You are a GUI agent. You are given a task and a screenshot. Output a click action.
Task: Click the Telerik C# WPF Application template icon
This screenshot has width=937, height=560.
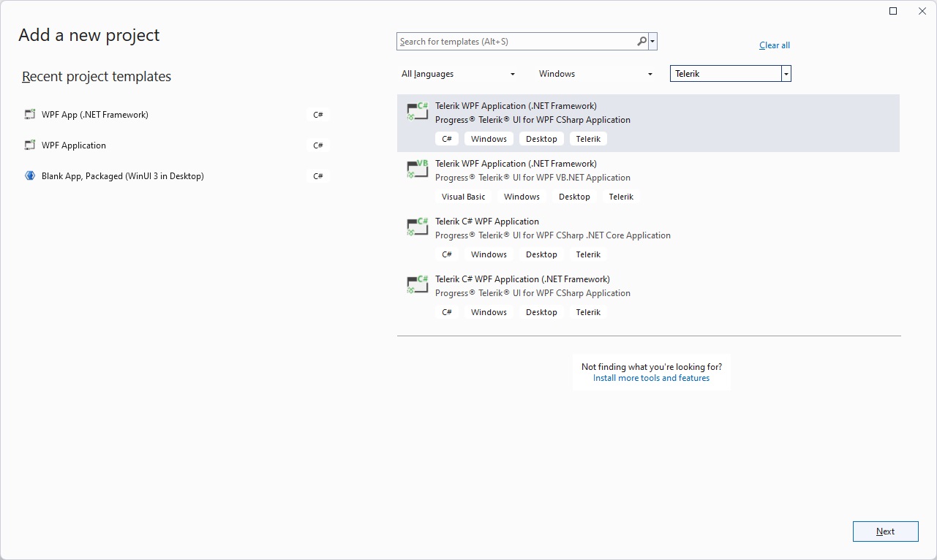(x=417, y=227)
